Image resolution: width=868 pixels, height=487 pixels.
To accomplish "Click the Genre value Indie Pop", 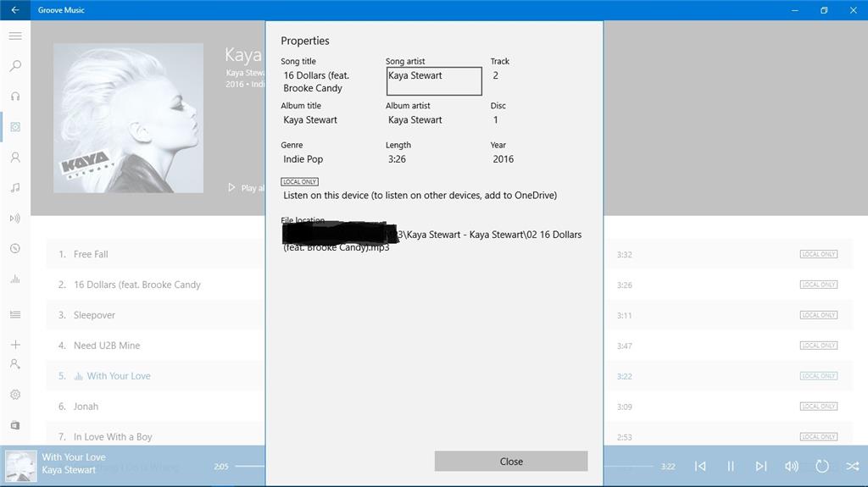I will coord(303,159).
